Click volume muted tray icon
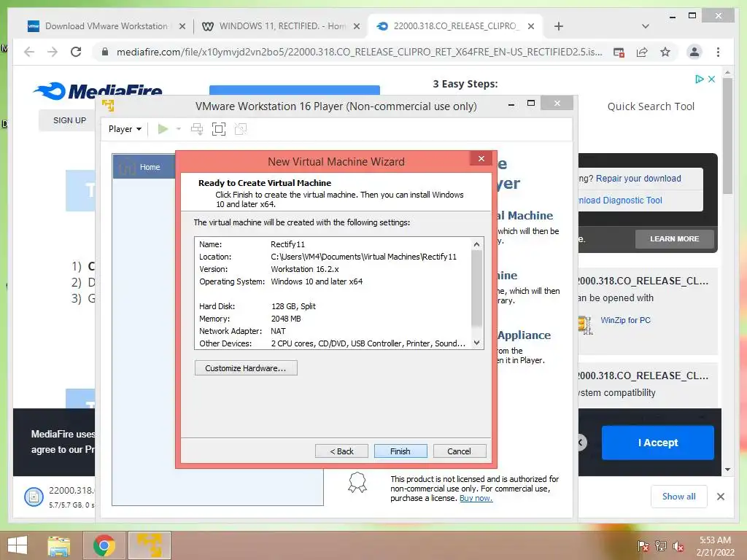The width and height of the screenshot is (747, 560). pyautogui.click(x=678, y=546)
